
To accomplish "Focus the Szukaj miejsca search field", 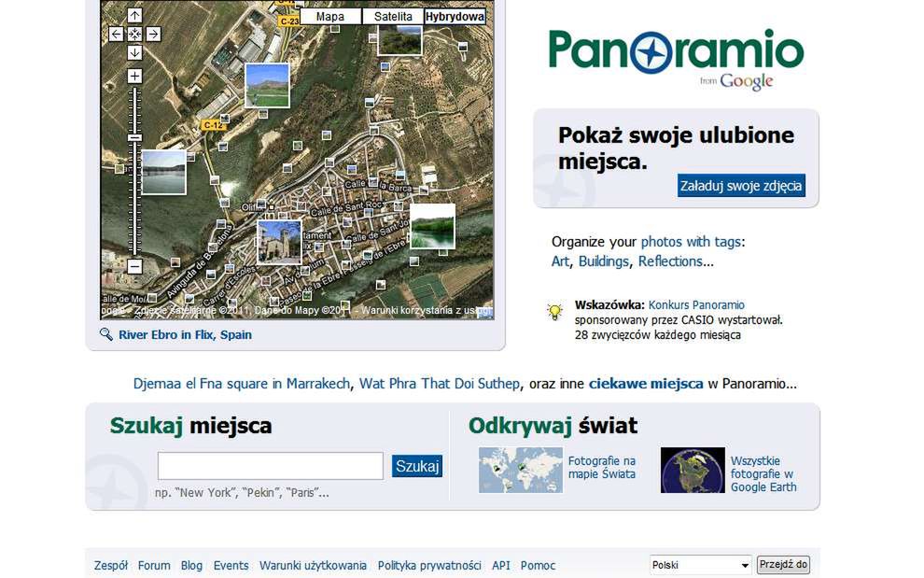I will [x=271, y=466].
